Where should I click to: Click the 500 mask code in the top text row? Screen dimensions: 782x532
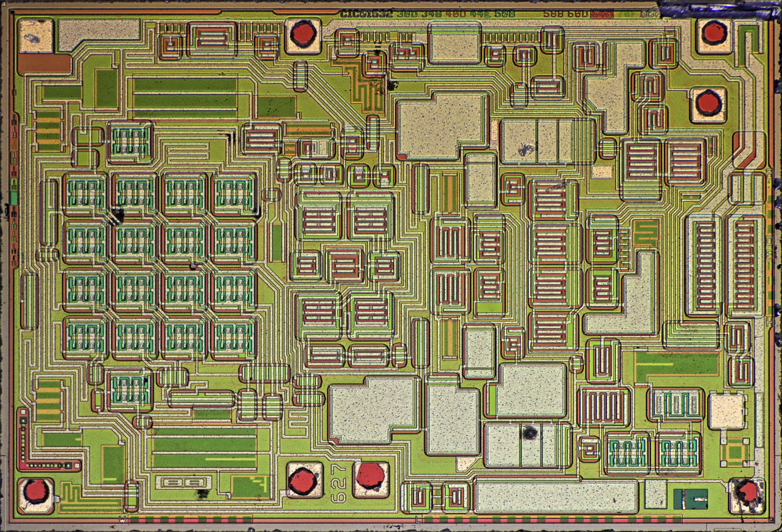(x=504, y=14)
